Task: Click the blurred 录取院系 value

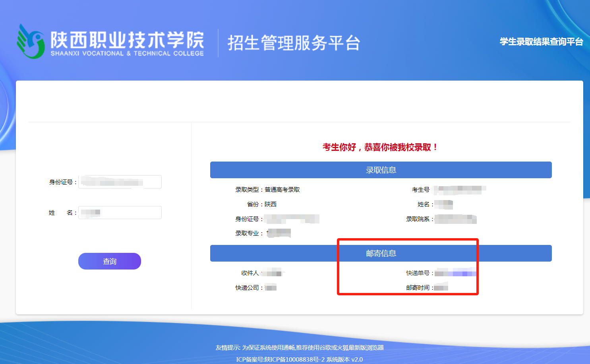Action: [x=455, y=219]
